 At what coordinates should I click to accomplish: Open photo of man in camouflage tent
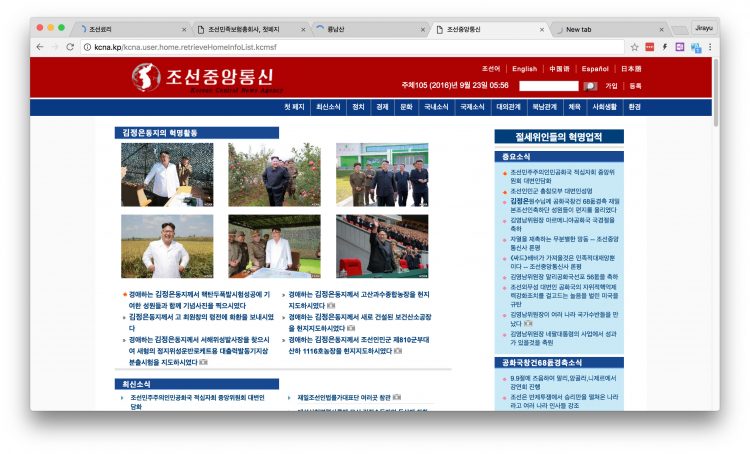pyautogui.click(x=167, y=175)
